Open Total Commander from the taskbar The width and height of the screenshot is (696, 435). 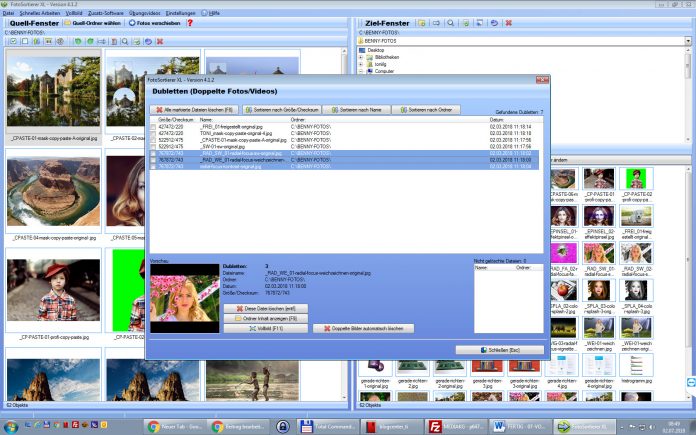[x=328, y=427]
